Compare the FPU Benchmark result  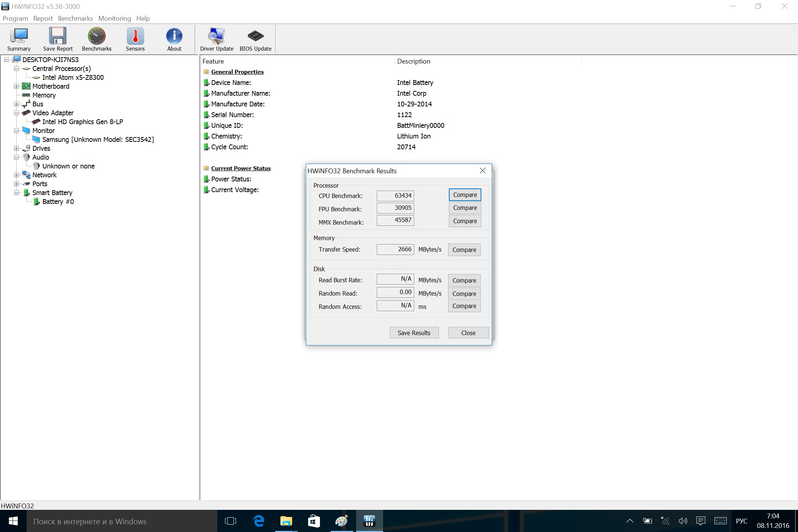(x=465, y=208)
